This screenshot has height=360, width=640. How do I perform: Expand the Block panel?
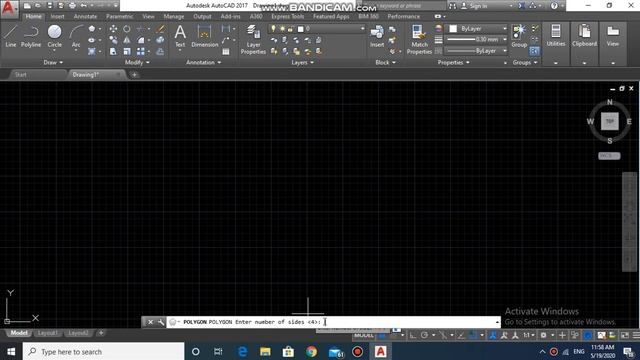pos(385,62)
